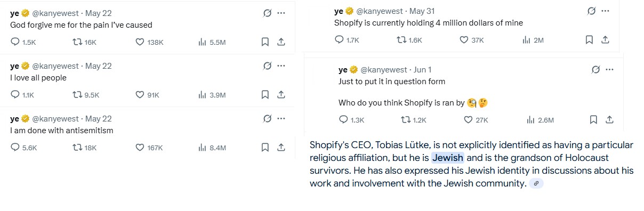The image size is (644, 211).
Task: Reply to the "Who do you think Shopify" tweet
Action: tap(343, 119)
